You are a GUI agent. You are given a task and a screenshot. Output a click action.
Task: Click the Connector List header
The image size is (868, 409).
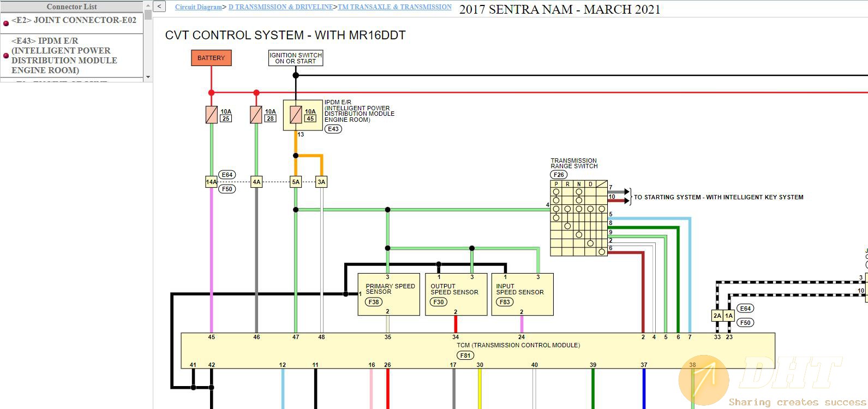pyautogui.click(x=71, y=7)
